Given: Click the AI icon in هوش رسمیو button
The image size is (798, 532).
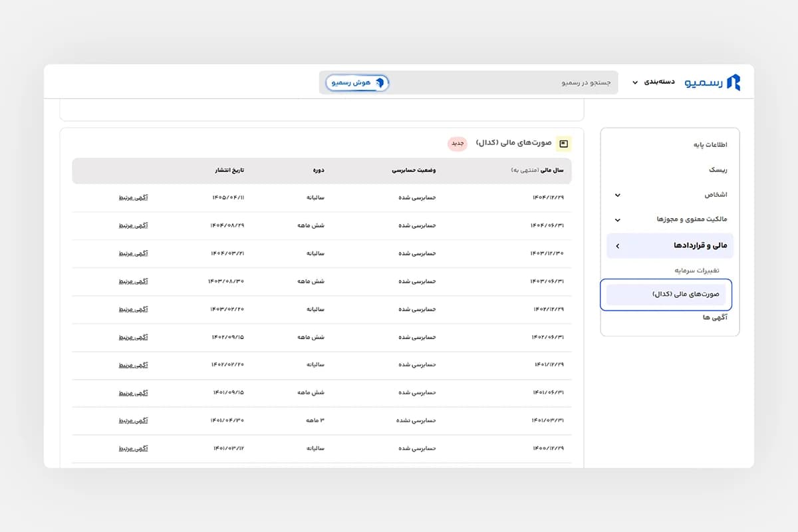Looking at the screenshot, I should point(380,82).
